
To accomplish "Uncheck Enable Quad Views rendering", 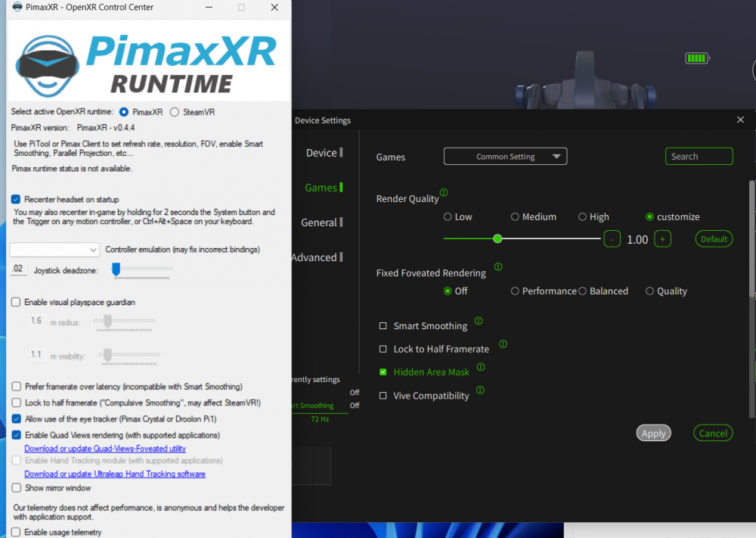I will [17, 435].
